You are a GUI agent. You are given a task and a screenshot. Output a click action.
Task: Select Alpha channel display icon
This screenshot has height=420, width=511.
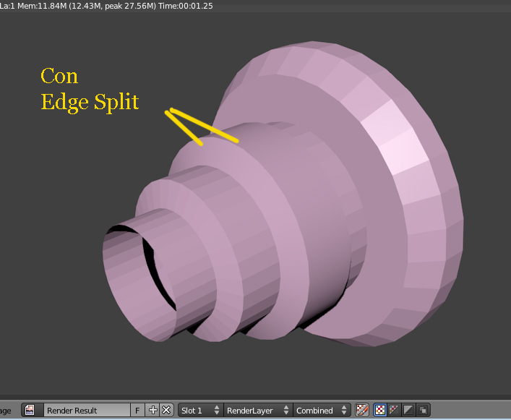coord(408,410)
